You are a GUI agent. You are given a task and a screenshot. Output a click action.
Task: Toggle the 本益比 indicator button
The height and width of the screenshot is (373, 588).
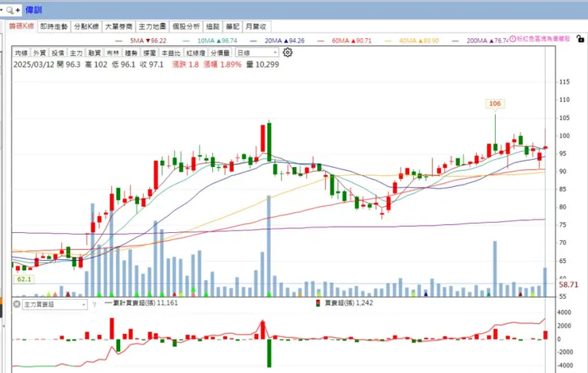(x=171, y=53)
